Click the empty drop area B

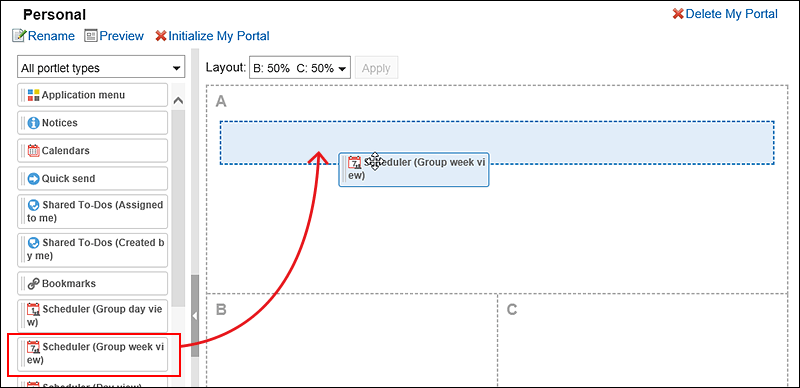tap(352, 341)
